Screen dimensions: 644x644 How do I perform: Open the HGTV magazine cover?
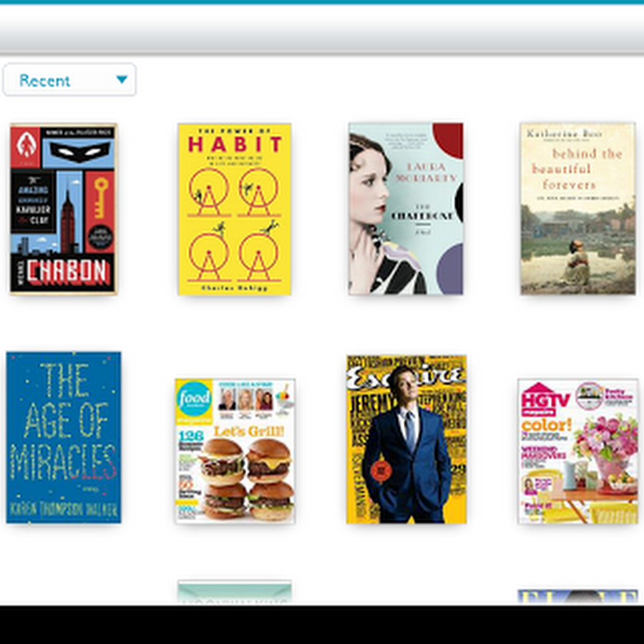tap(578, 452)
